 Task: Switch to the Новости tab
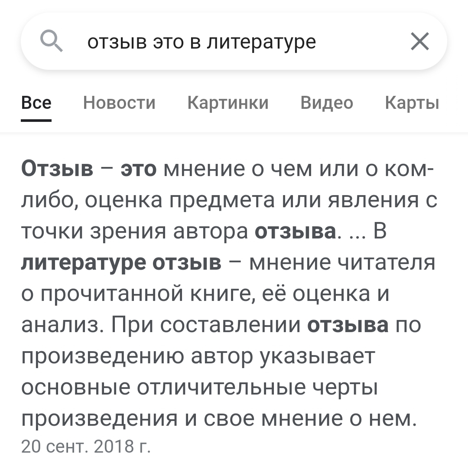119,103
